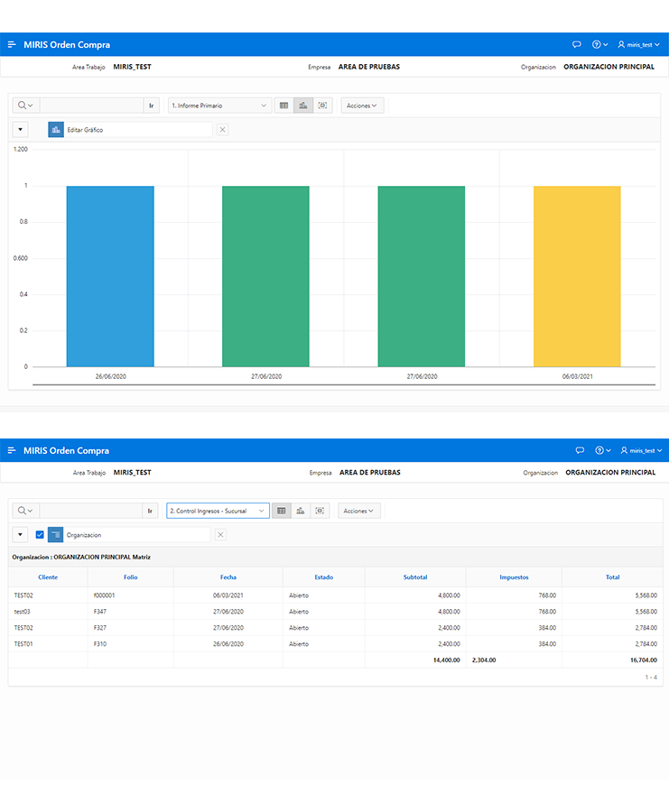Open the comments icon in bottom header

[580, 450]
